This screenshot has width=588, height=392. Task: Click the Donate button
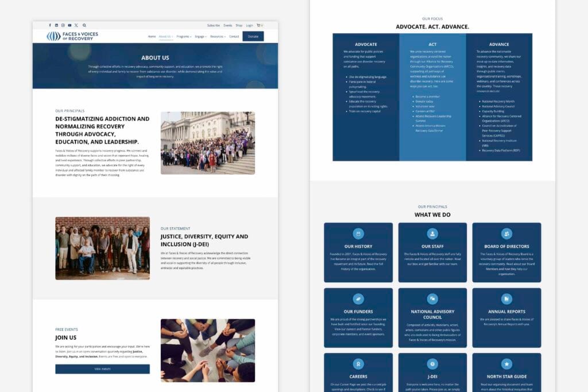(253, 36)
